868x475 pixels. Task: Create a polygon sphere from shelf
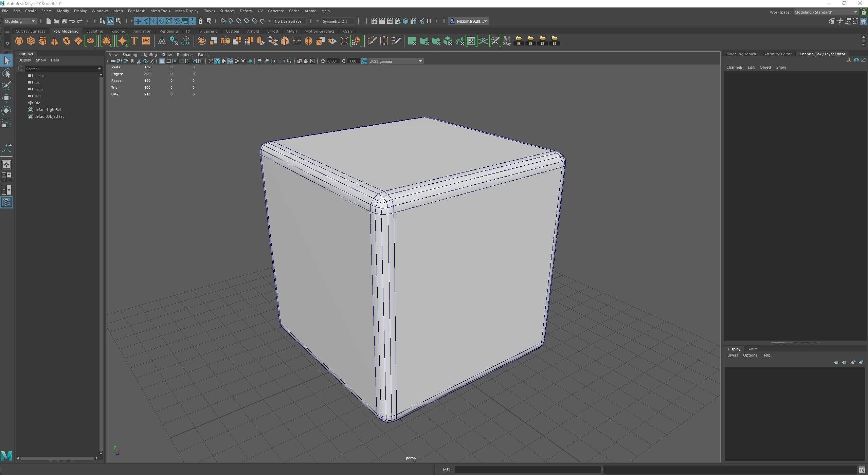19,41
